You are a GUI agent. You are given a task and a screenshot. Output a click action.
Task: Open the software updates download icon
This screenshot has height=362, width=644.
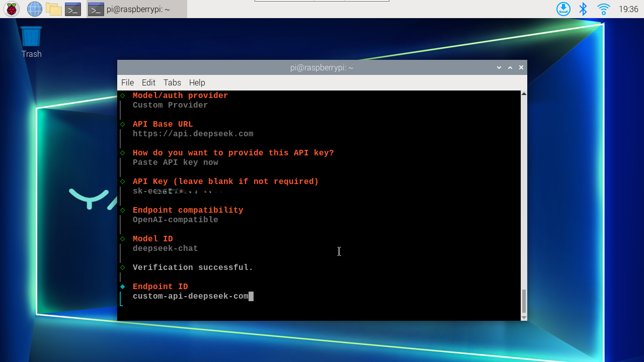pos(563,9)
